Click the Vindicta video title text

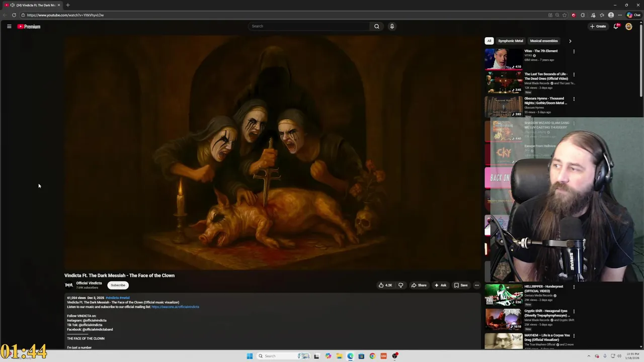pos(119,276)
